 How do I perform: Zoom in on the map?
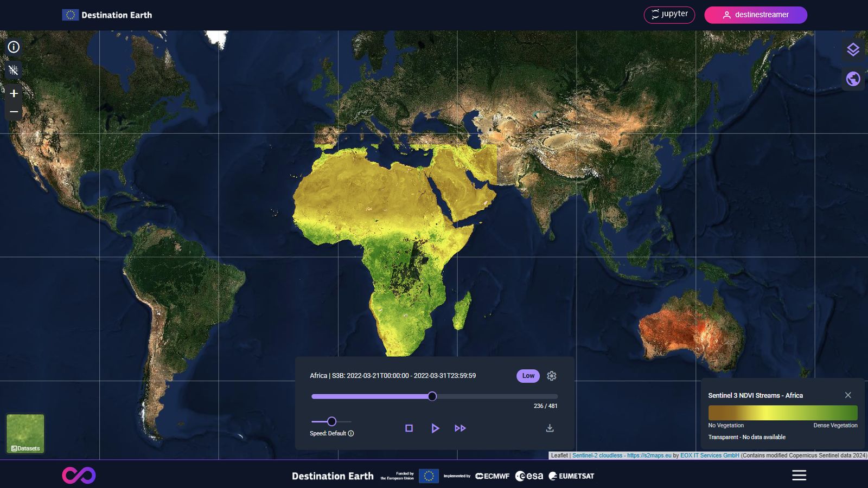(x=13, y=93)
